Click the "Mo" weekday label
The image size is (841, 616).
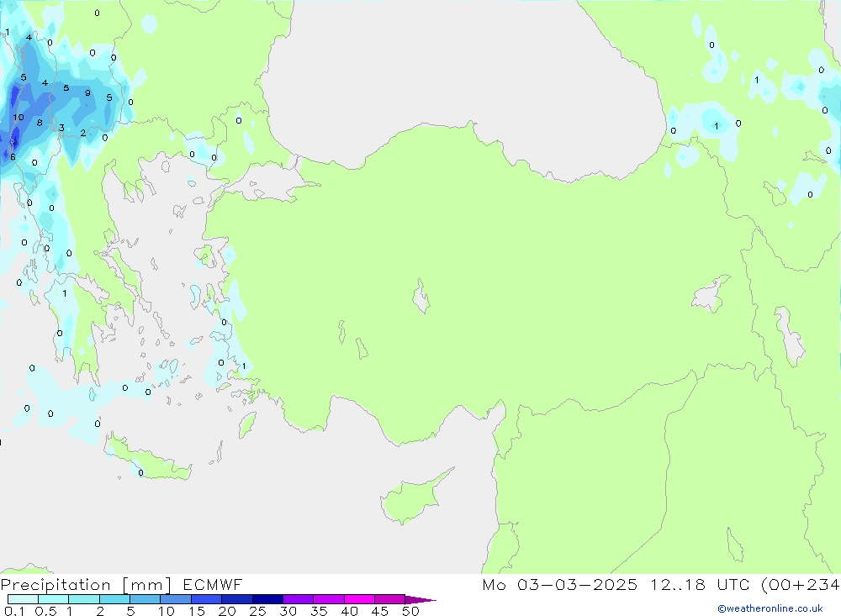(x=494, y=584)
